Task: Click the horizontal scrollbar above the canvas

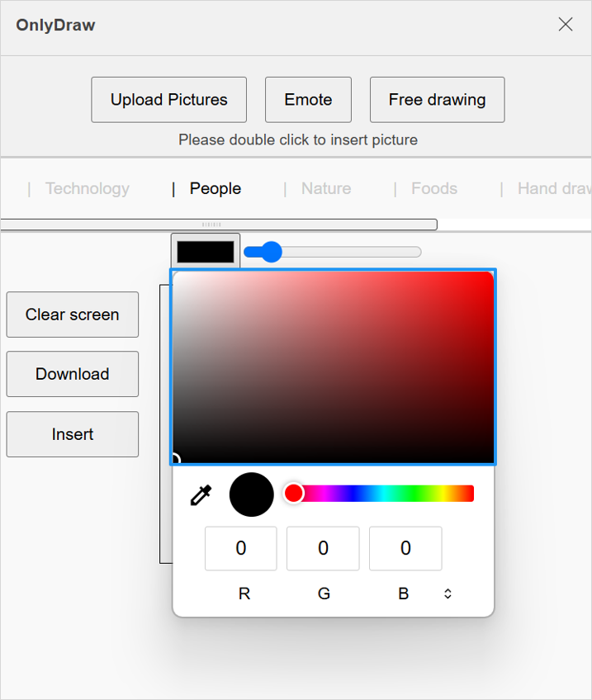Action: pos(219,224)
